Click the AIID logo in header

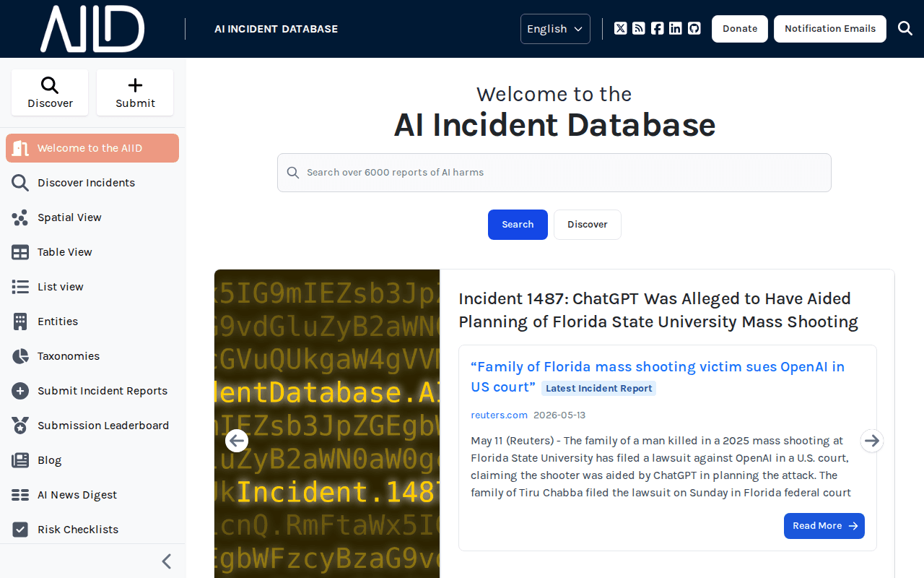coord(92,29)
